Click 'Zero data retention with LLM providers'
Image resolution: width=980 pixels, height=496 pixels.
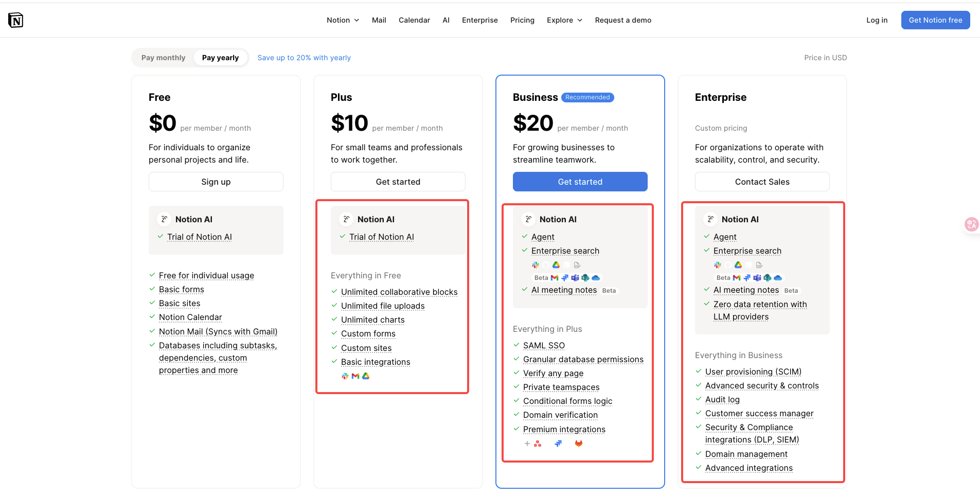click(760, 311)
